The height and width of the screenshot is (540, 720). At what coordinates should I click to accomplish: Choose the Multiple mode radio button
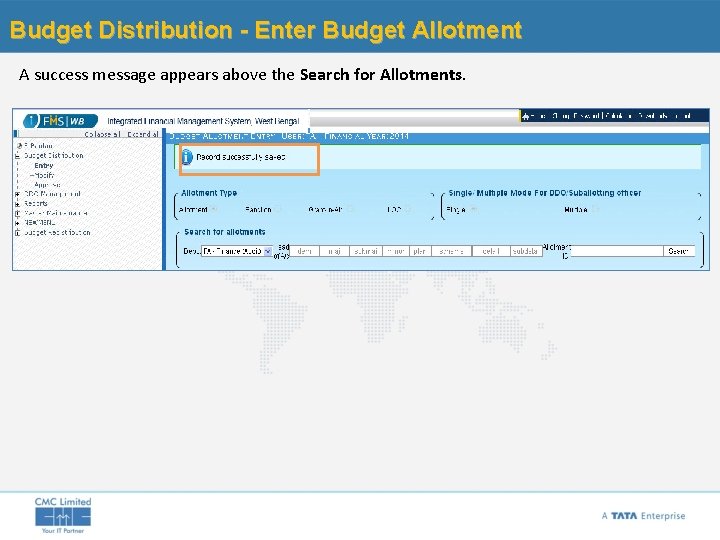pyautogui.click(x=595, y=209)
